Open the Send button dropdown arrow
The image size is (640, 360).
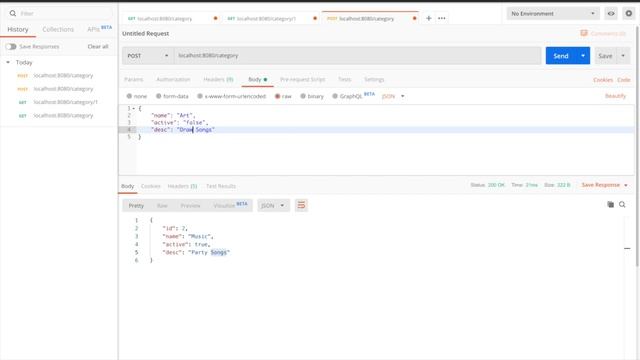click(583, 56)
